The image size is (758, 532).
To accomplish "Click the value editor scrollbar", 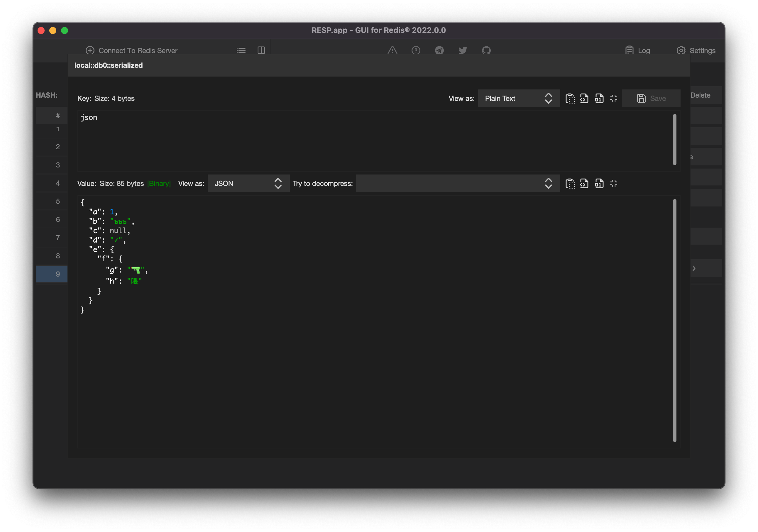I will click(x=674, y=320).
